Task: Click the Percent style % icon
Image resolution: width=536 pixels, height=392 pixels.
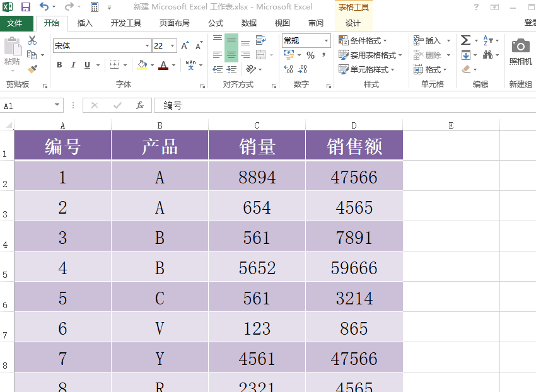Action: (310, 54)
